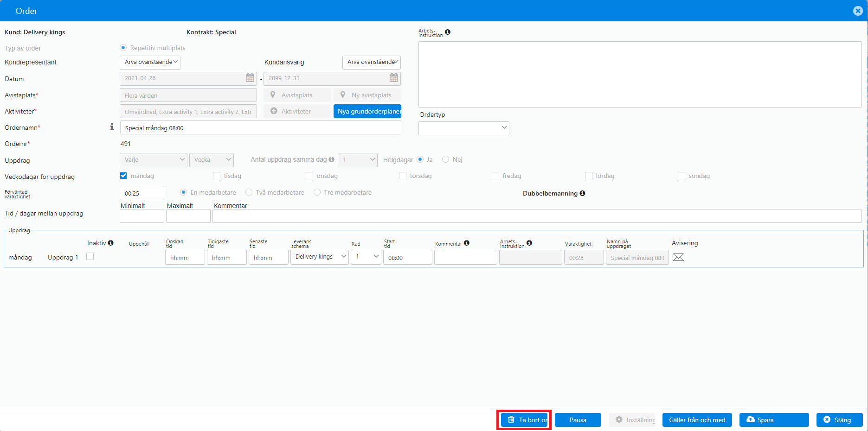This screenshot has height=431, width=868.
Task: Close the Order dialog with the X icon
Action: [858, 11]
